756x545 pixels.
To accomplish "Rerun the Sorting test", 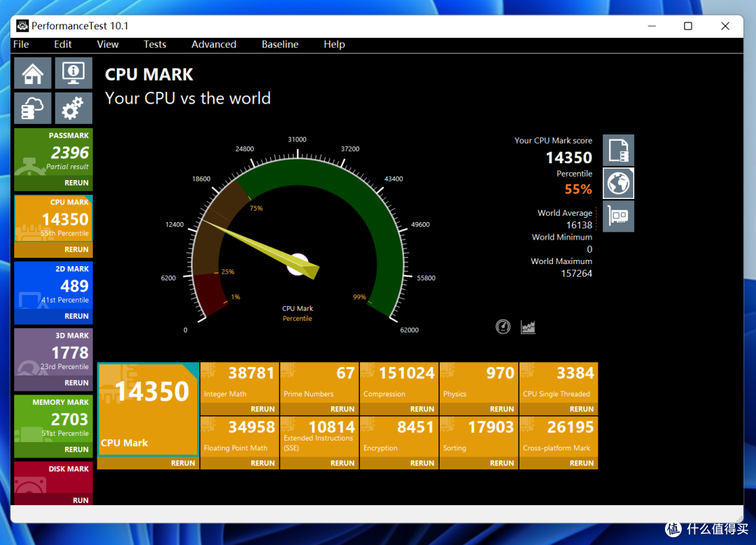I will click(502, 463).
